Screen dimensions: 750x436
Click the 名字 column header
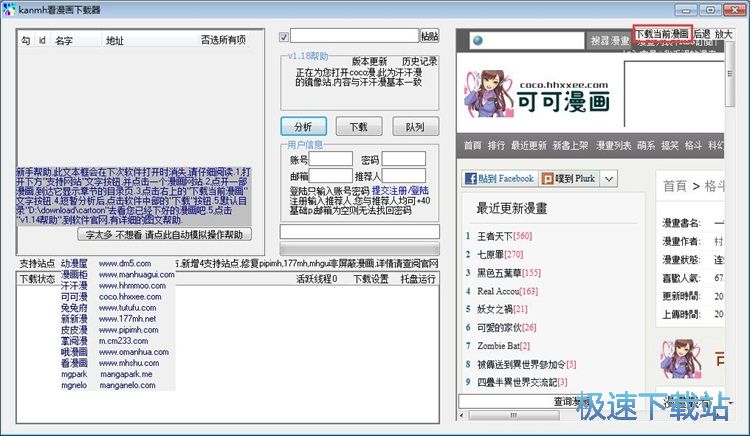[64, 41]
